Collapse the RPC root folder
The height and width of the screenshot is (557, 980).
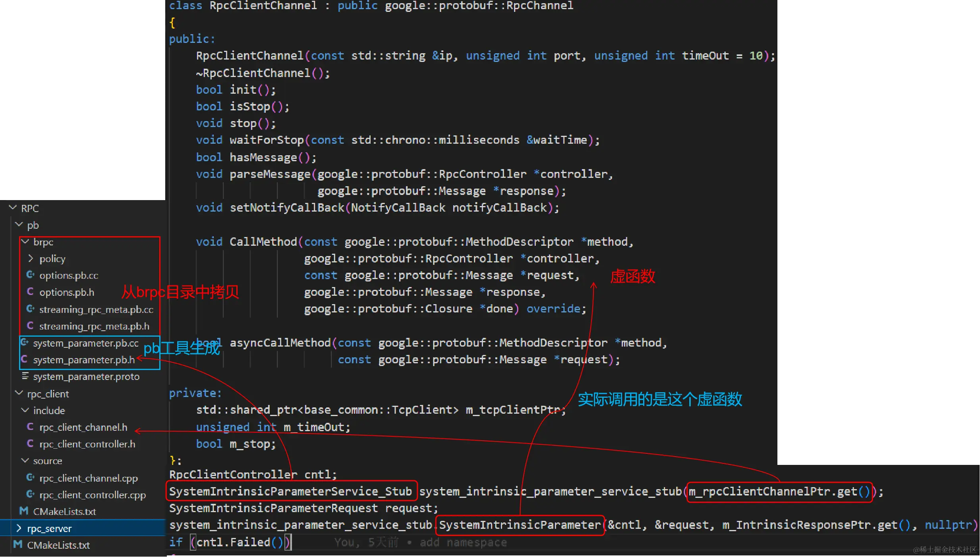point(13,208)
